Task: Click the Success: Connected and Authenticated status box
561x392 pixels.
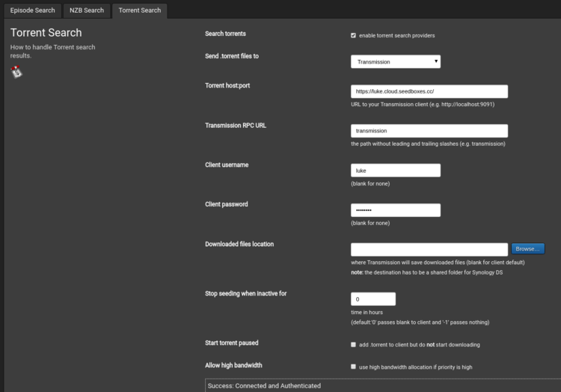Action: click(x=383, y=385)
